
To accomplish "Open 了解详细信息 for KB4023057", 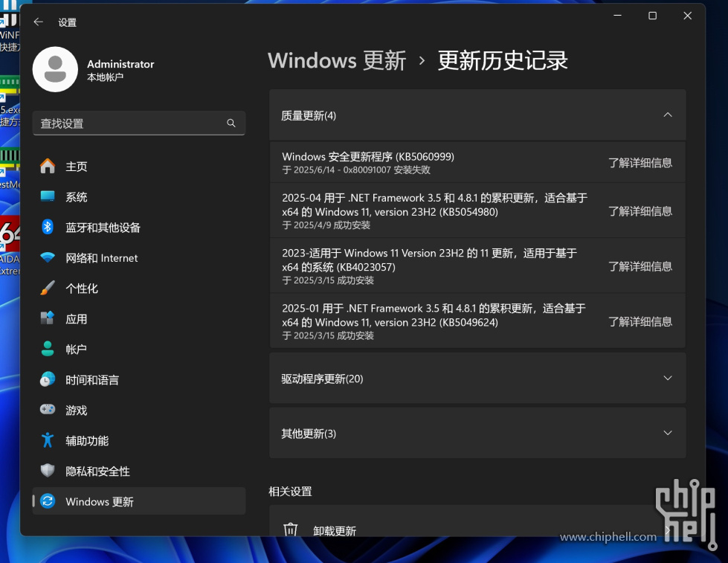I will (x=640, y=267).
